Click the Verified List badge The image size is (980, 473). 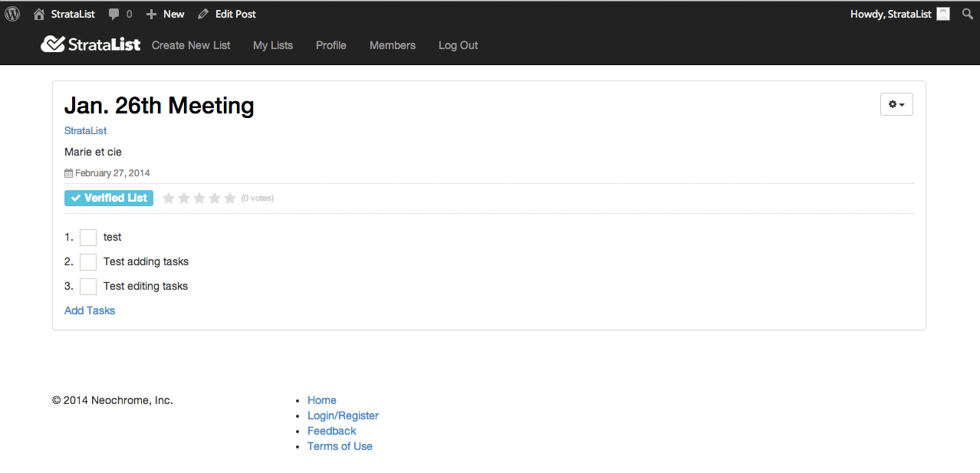pyautogui.click(x=109, y=198)
